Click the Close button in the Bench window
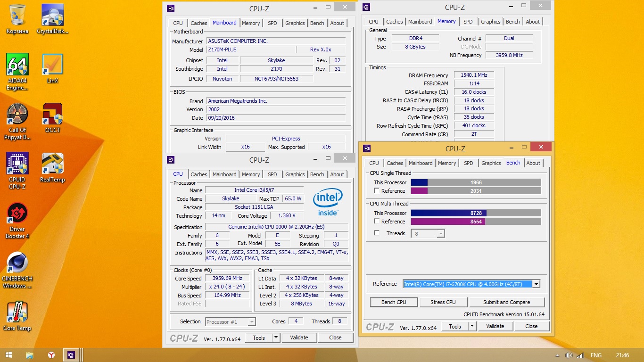This screenshot has height=362, width=644. point(531,326)
